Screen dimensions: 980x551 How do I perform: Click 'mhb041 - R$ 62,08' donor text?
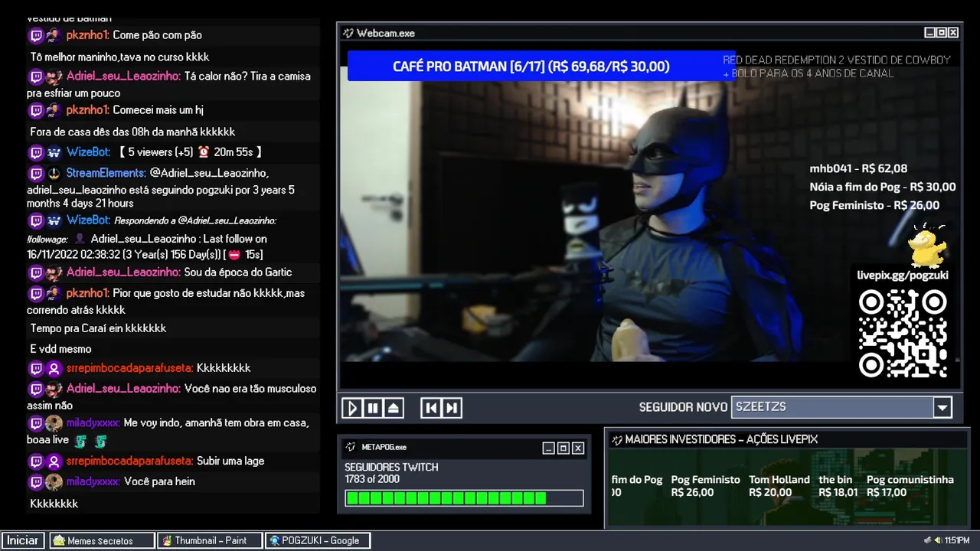click(x=858, y=169)
